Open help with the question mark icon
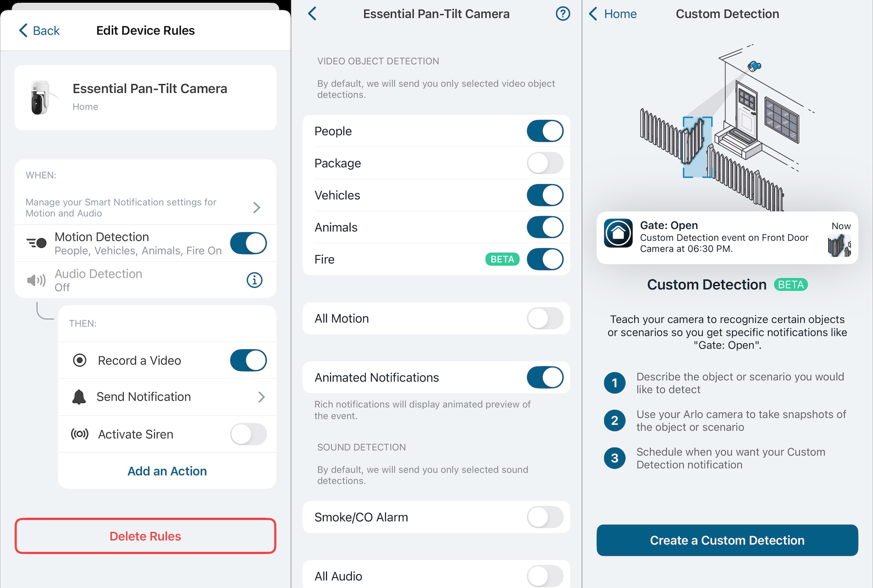The image size is (873, 588). 562,14
